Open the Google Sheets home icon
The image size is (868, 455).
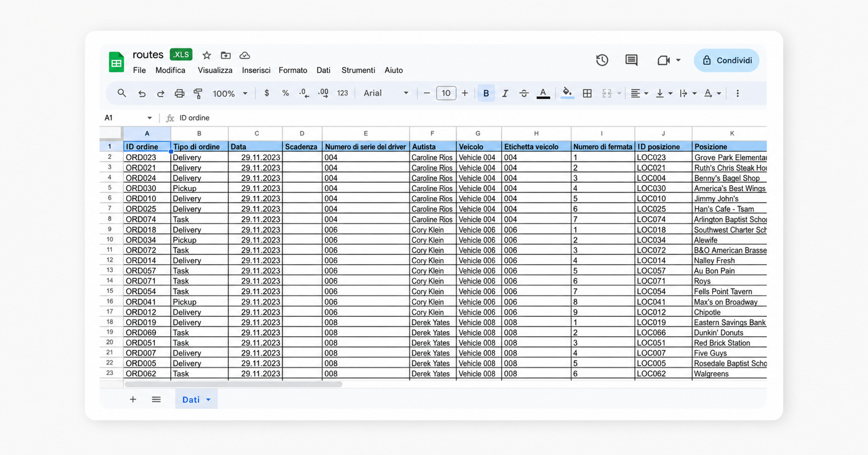point(116,62)
